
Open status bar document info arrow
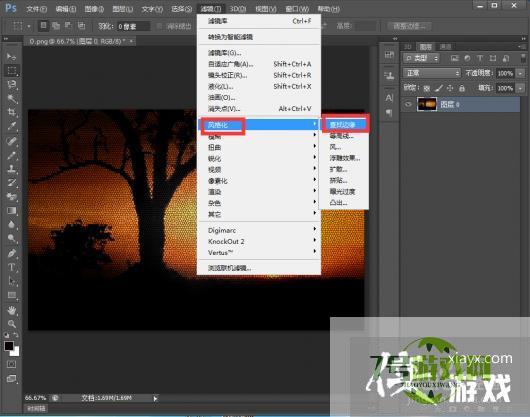(155, 398)
